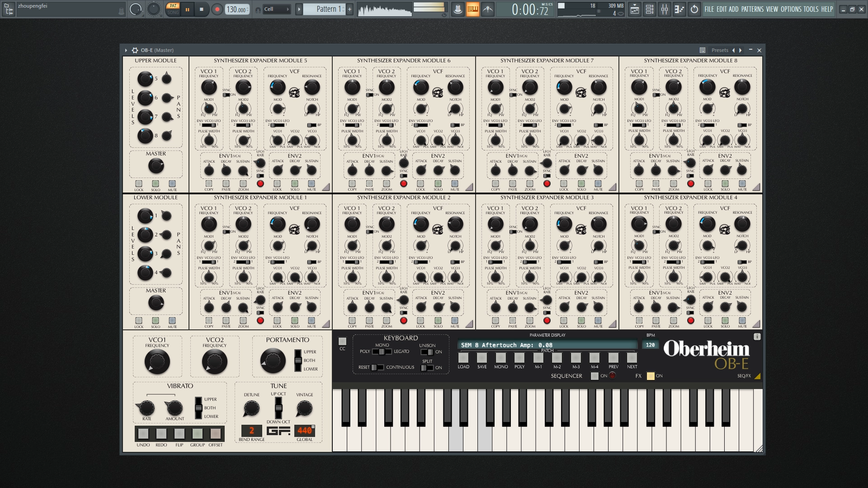Open the info icon near Oberheim logo
This screenshot has width=868, height=488.
tap(757, 337)
